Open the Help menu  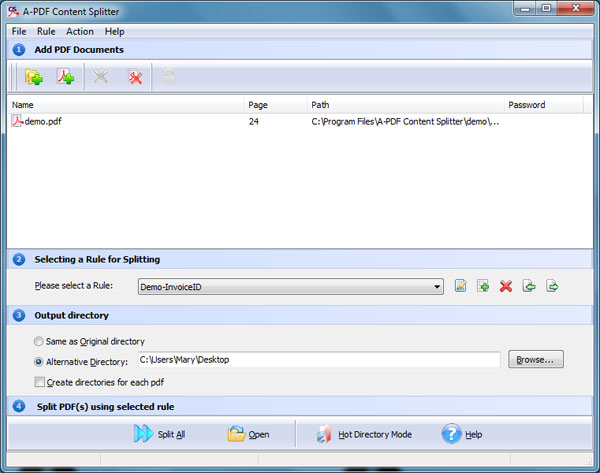114,31
